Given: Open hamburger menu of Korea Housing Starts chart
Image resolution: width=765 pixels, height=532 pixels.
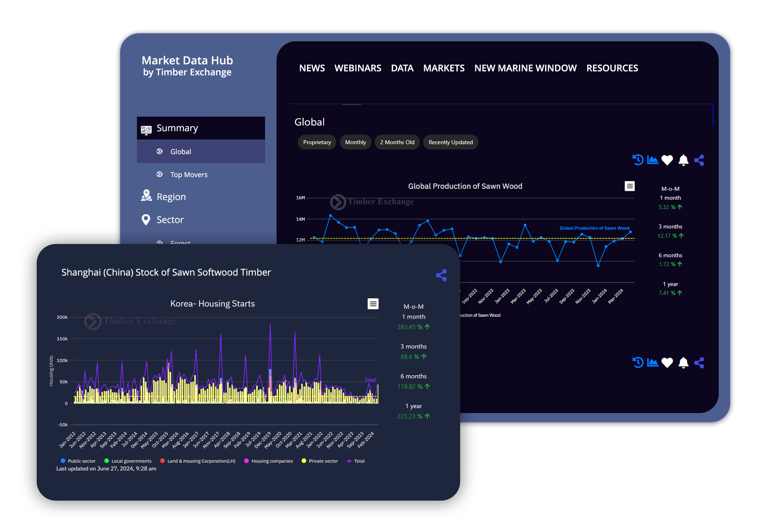Looking at the screenshot, I should pos(373,304).
